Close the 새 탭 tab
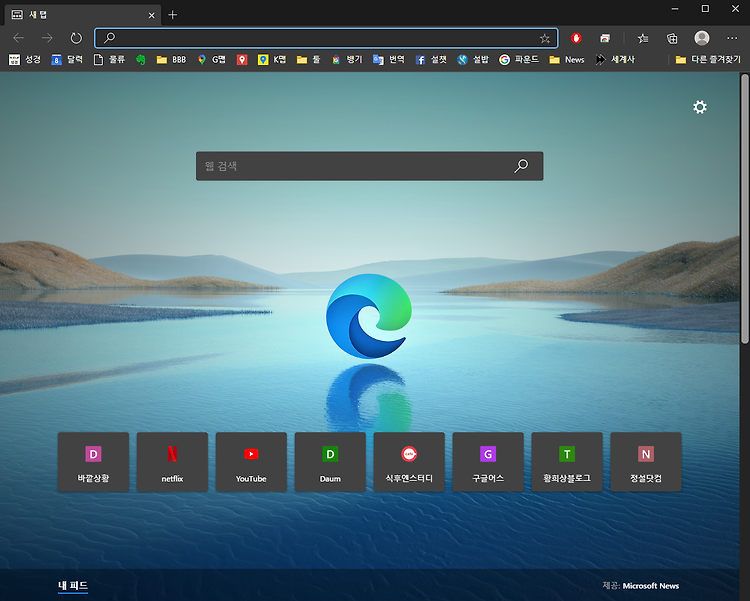The height and width of the screenshot is (601, 750). 151,15
